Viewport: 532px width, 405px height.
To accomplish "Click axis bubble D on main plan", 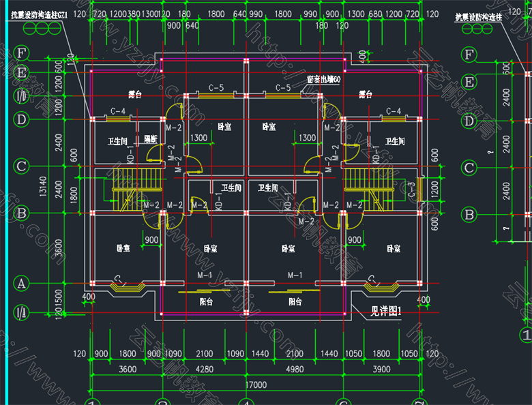I will coord(21,119).
